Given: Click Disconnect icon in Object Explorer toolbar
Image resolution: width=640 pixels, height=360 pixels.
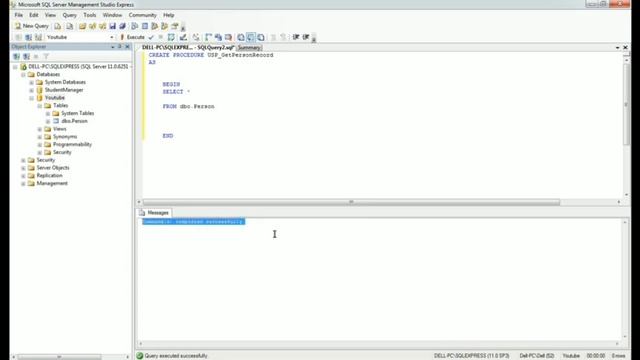Looking at the screenshot, I should click(27, 56).
